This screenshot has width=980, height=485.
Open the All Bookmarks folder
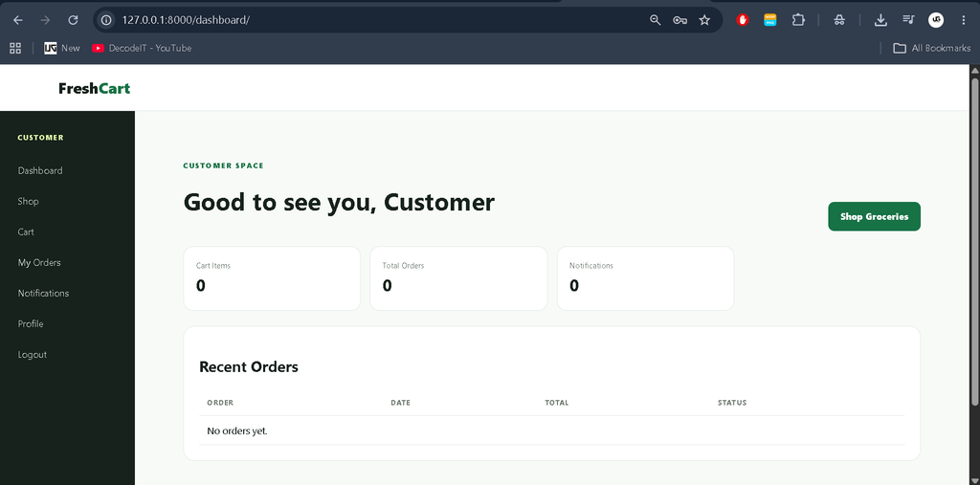[x=932, y=48]
